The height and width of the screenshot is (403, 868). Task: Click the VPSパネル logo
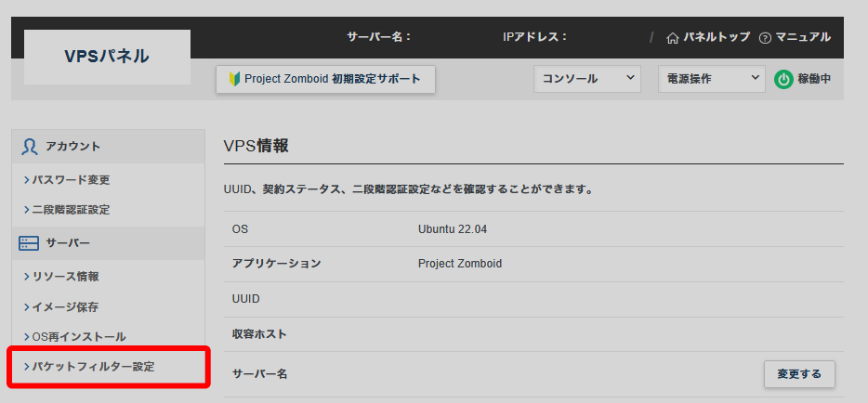[x=107, y=57]
